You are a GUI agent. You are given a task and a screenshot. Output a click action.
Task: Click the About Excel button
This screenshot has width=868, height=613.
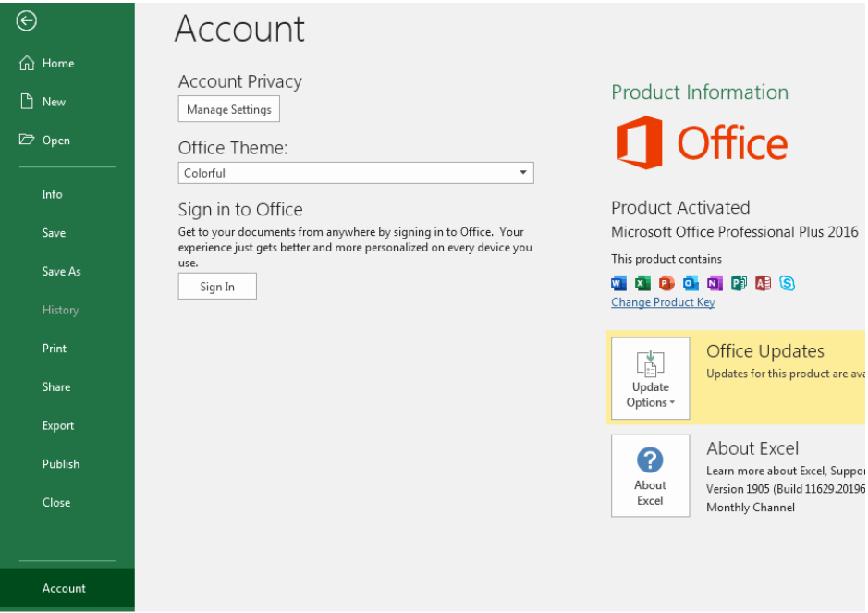click(x=651, y=475)
